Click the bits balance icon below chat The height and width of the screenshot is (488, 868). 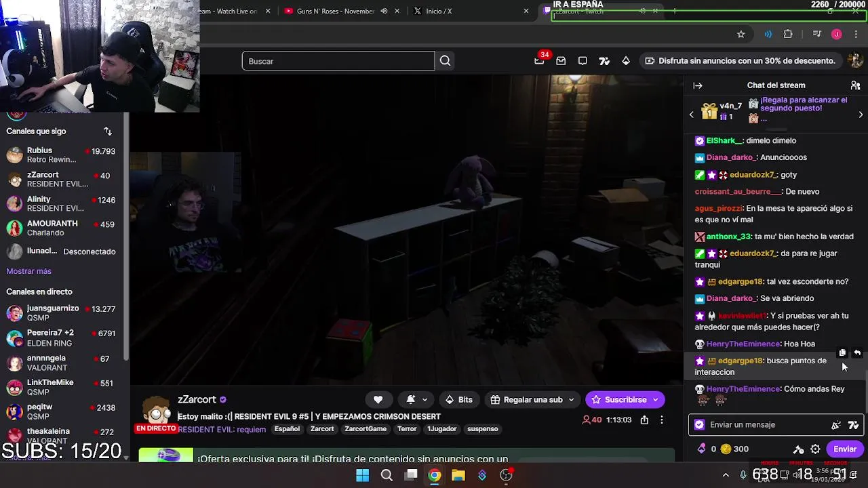tap(701, 449)
